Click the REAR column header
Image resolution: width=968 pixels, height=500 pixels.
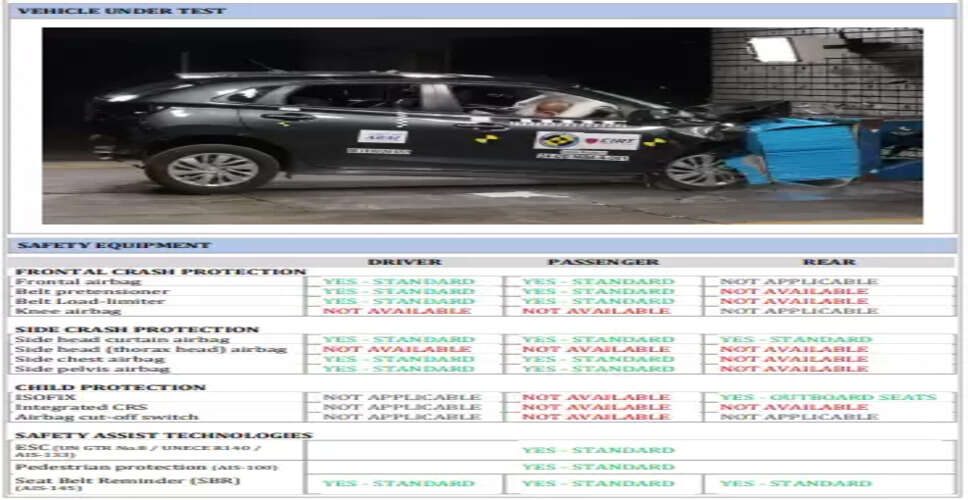828,262
